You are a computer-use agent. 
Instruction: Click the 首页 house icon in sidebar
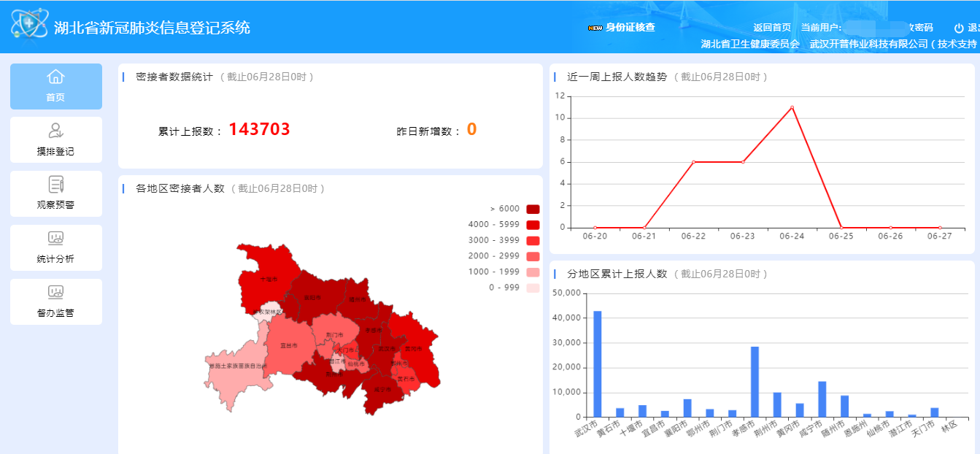pos(55,77)
